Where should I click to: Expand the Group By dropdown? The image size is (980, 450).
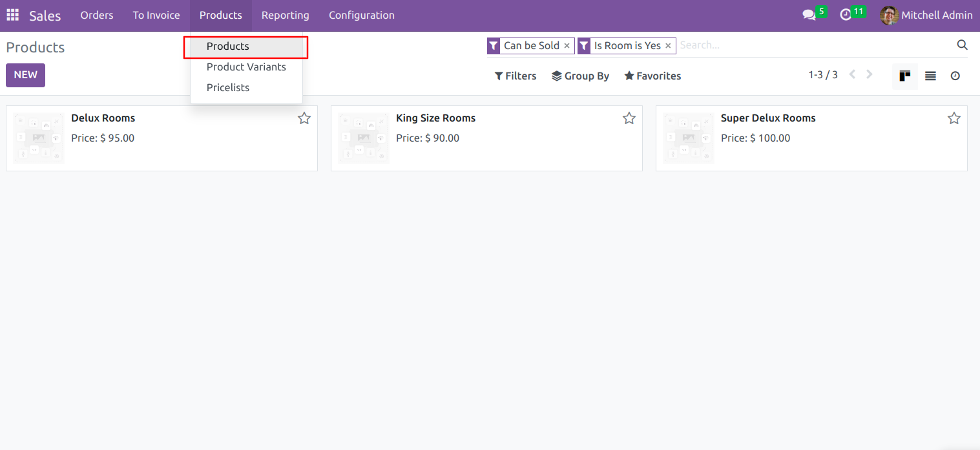tap(580, 76)
